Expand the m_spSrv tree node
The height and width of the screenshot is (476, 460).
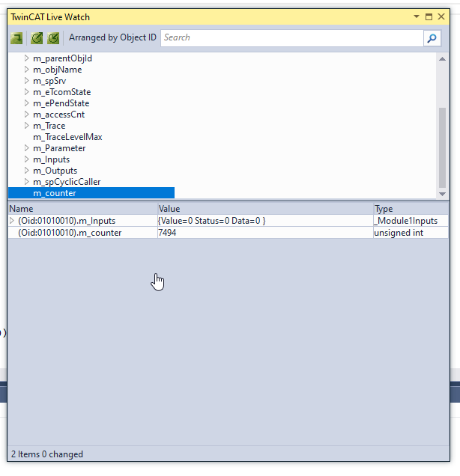26,80
